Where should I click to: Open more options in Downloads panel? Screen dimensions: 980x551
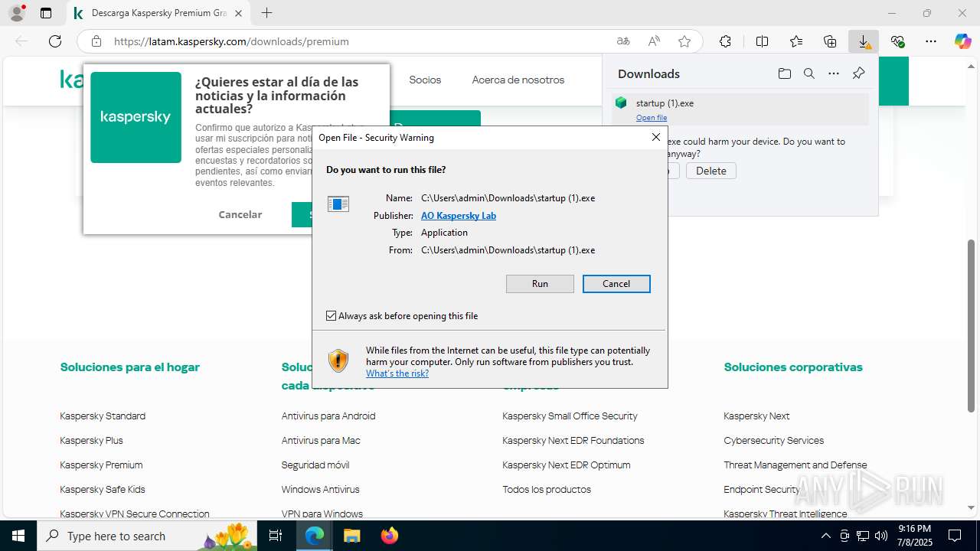pos(834,73)
